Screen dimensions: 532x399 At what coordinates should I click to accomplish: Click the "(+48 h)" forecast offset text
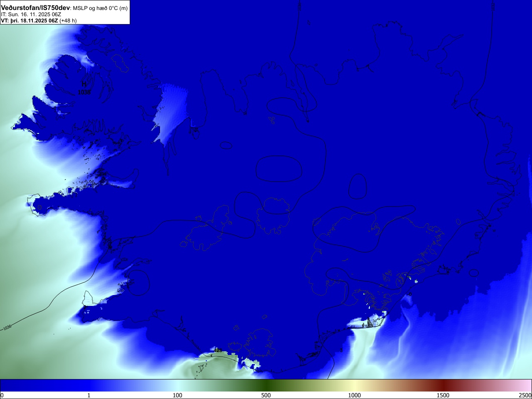click(x=68, y=20)
